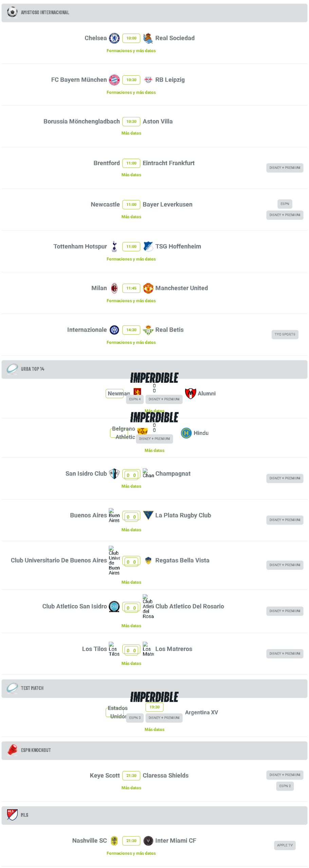Screen dimensions: 309x868
Task: Click the ESPN badge for Newcastle match
Action: 285,204
